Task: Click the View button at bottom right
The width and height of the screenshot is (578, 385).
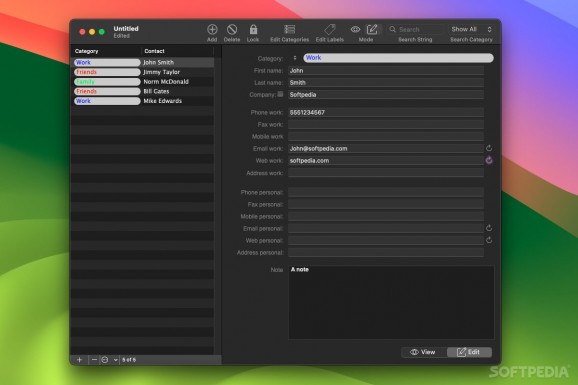Action: [424, 352]
